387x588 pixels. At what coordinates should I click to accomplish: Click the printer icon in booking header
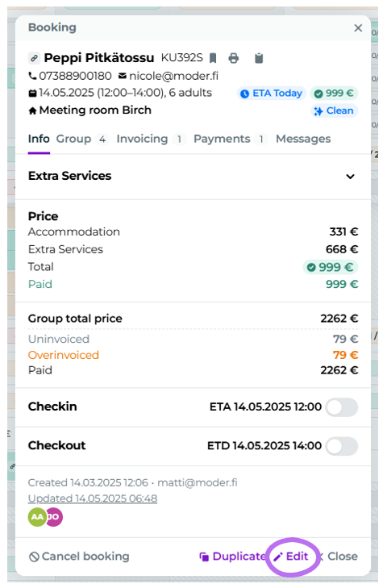(234, 58)
